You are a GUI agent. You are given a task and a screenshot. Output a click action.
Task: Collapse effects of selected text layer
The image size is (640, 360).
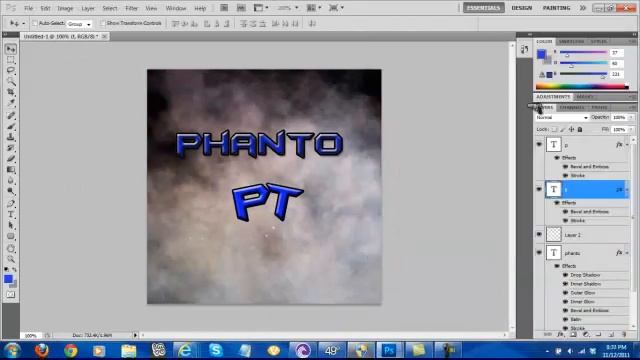pyautogui.click(x=627, y=189)
